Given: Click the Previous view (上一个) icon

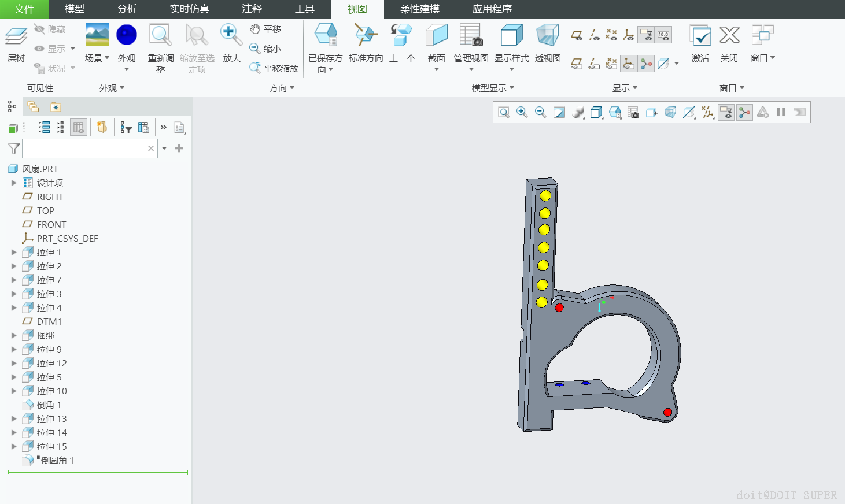Looking at the screenshot, I should coord(401,36).
